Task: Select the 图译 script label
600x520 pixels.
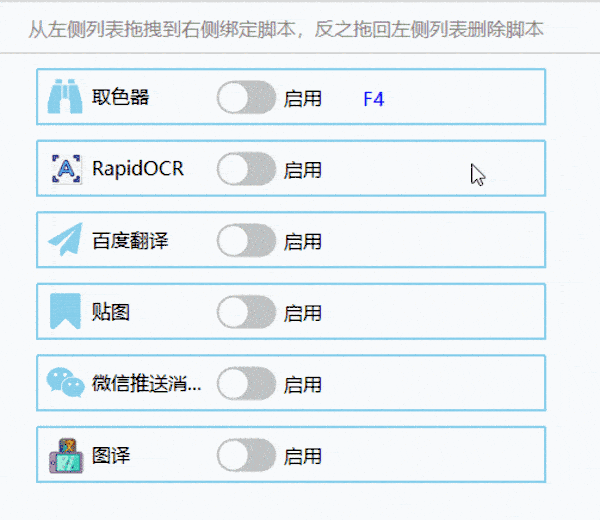Action: point(111,456)
